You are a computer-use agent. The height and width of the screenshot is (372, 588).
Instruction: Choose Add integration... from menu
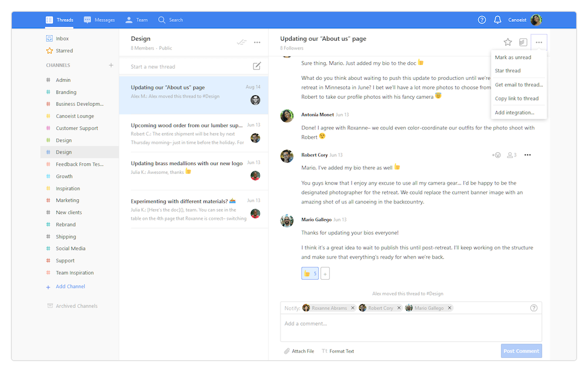click(x=519, y=113)
